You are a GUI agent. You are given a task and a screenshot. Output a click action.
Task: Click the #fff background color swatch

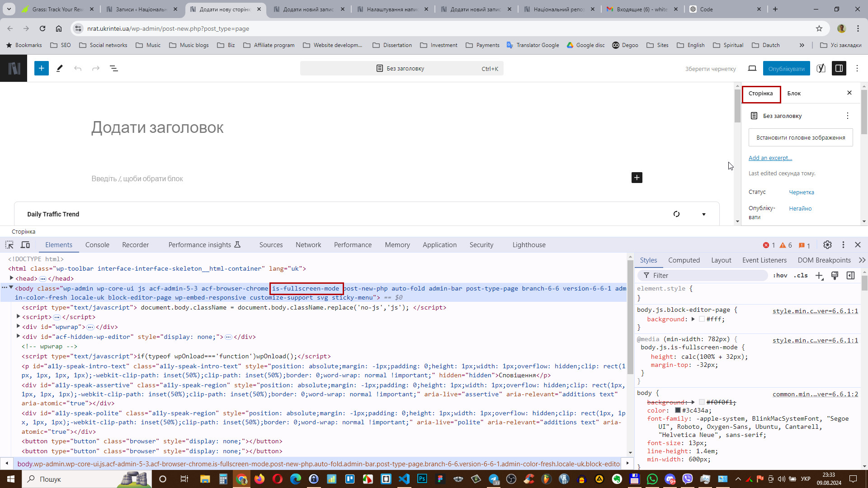click(702, 319)
